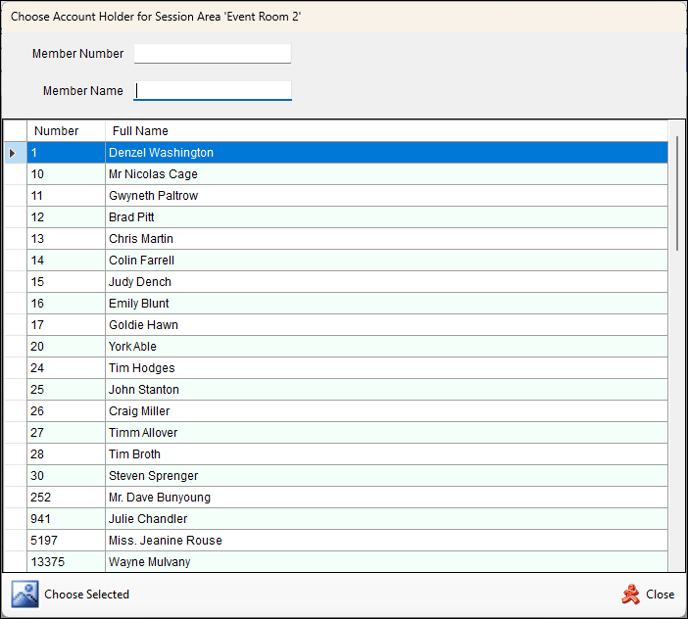Click the Choose Selected picture icon
Viewport: 688px width, 619px height.
click(x=25, y=594)
